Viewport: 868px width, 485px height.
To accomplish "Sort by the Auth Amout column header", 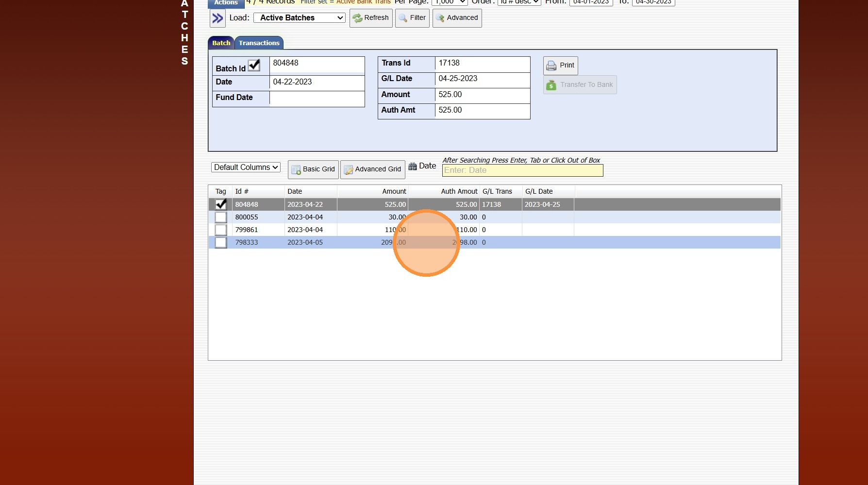I will pos(444,192).
